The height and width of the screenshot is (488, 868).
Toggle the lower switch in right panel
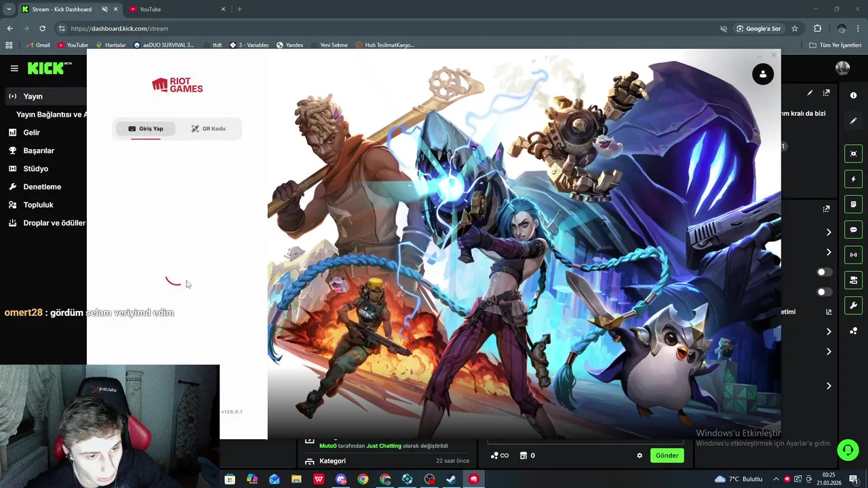pos(824,291)
